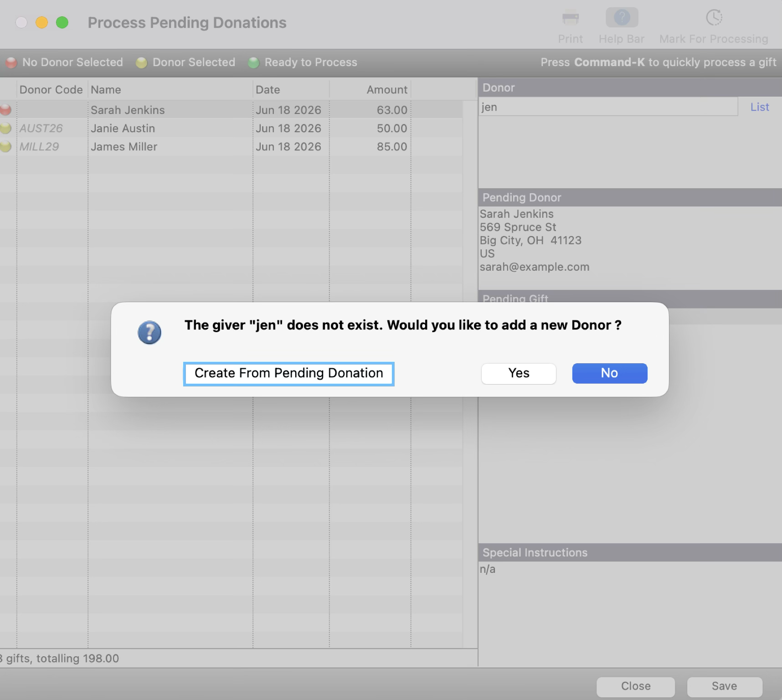Select the James Miller row name

[x=124, y=146]
